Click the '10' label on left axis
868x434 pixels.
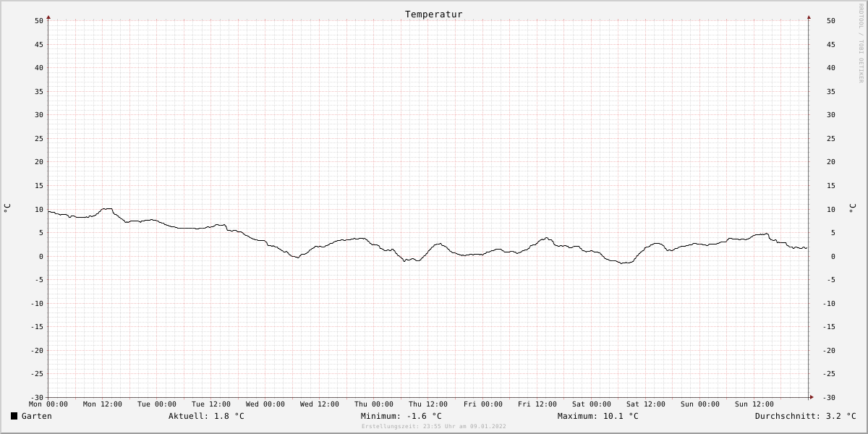click(39, 209)
